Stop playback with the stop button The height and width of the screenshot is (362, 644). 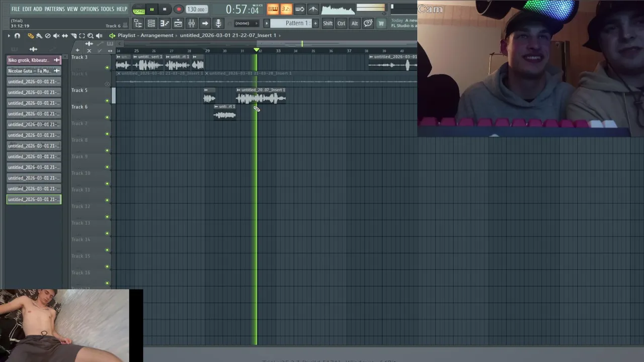point(165,9)
